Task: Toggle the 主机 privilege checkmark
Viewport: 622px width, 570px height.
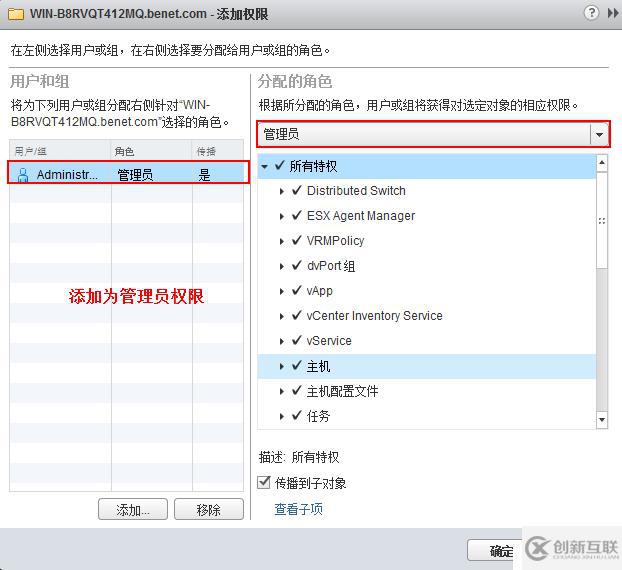Action: tap(297, 365)
